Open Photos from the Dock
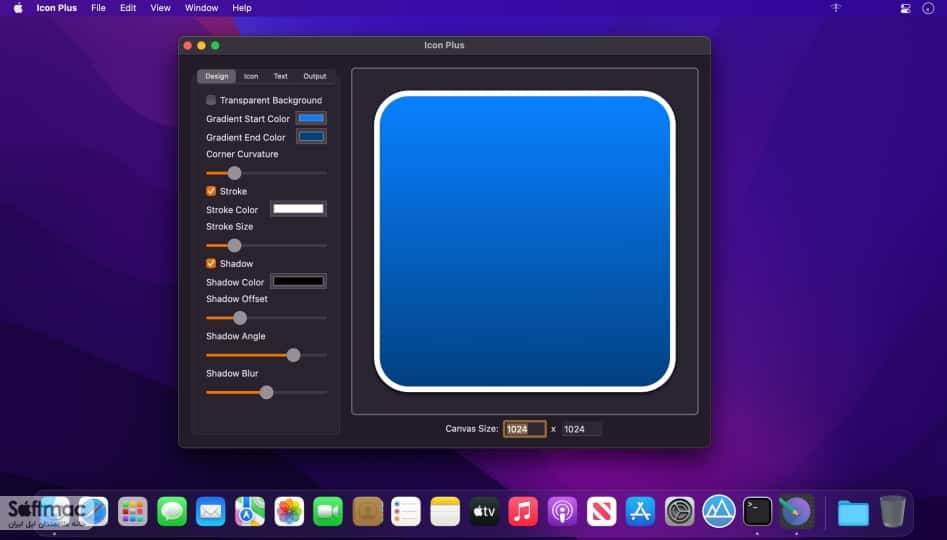The height and width of the screenshot is (540, 947). coord(289,512)
